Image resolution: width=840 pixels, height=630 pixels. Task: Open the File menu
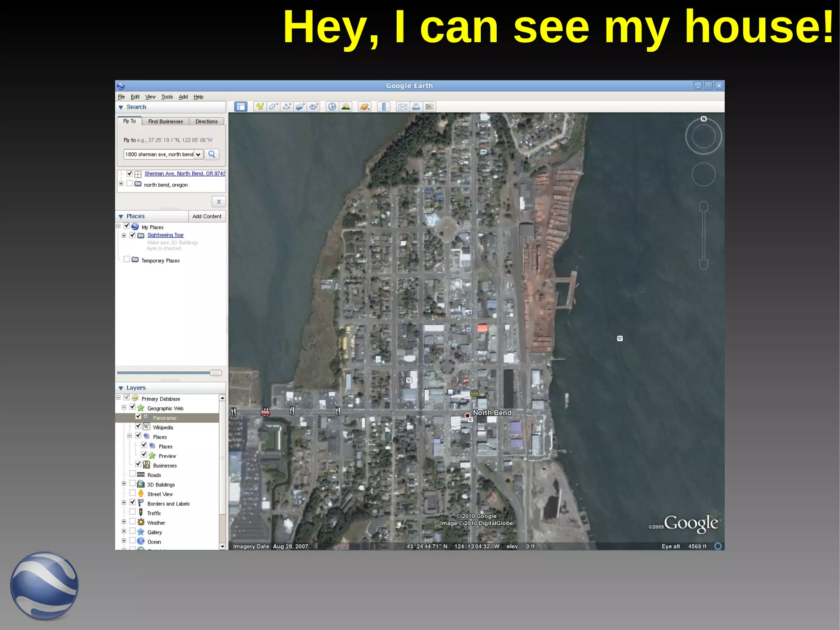click(x=121, y=97)
